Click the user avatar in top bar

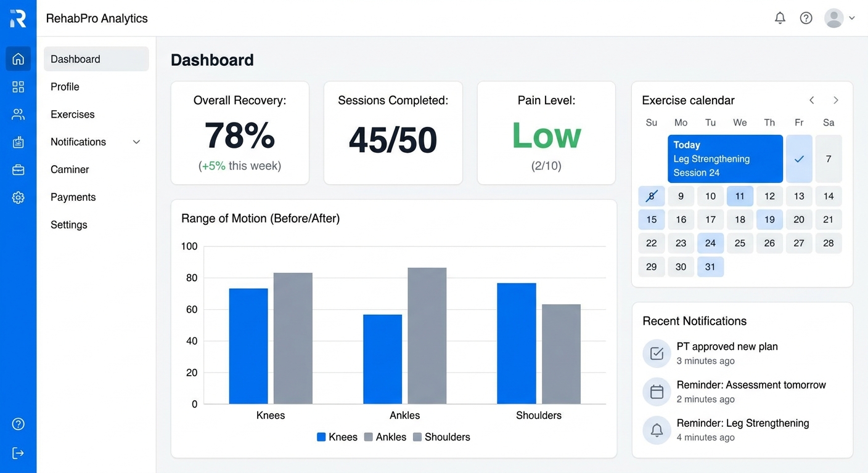[x=834, y=18]
